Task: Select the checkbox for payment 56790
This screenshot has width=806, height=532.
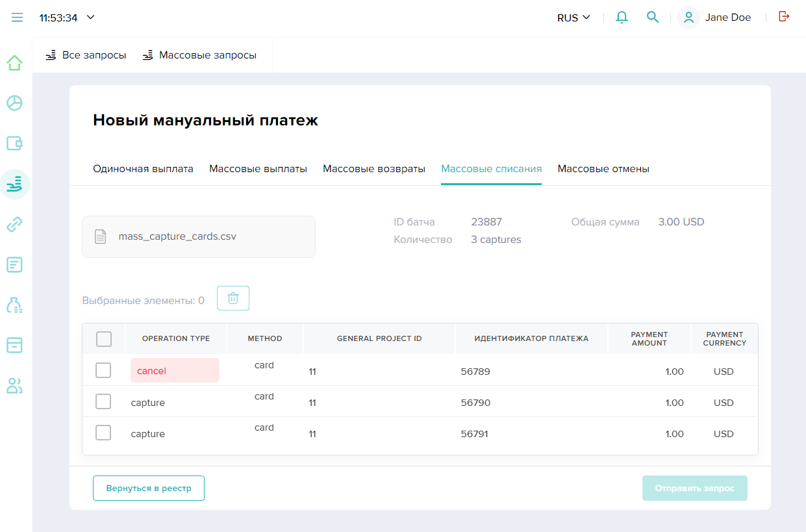Action: 103,401
